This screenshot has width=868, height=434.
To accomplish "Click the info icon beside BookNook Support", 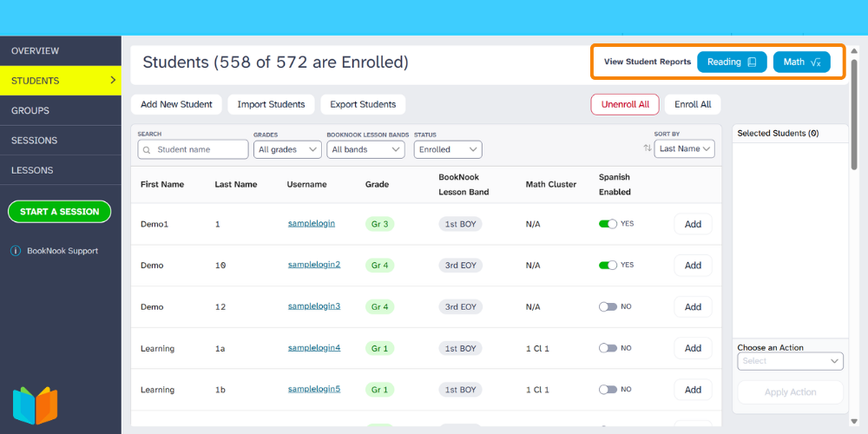I will tap(16, 251).
